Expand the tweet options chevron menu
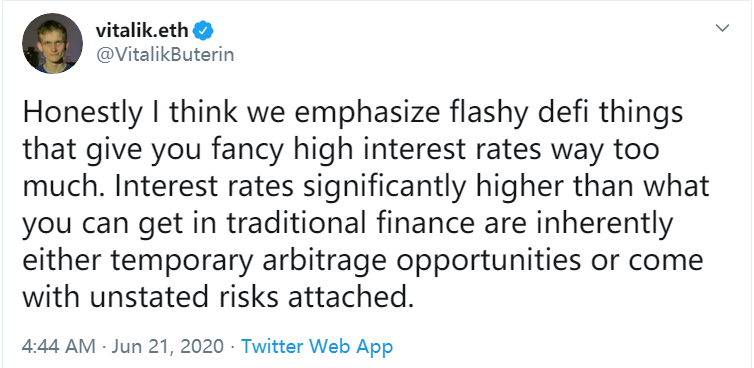This screenshot has height=368, width=754. pos(722,28)
